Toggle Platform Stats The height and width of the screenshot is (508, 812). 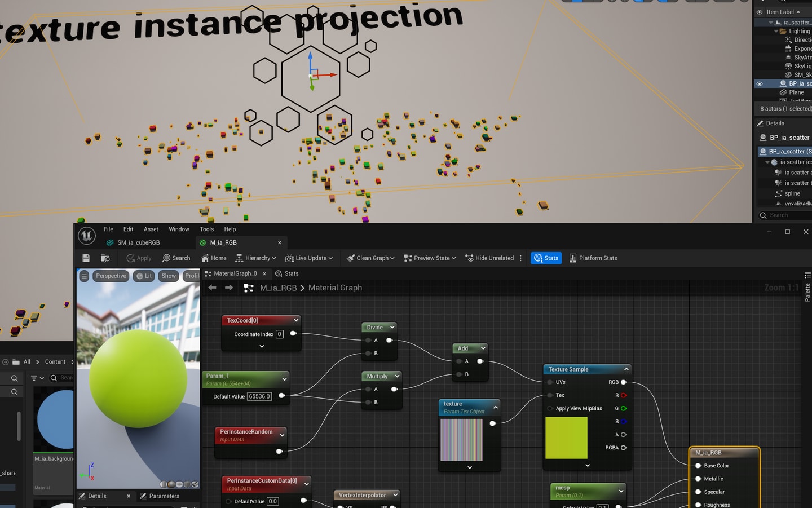click(593, 258)
